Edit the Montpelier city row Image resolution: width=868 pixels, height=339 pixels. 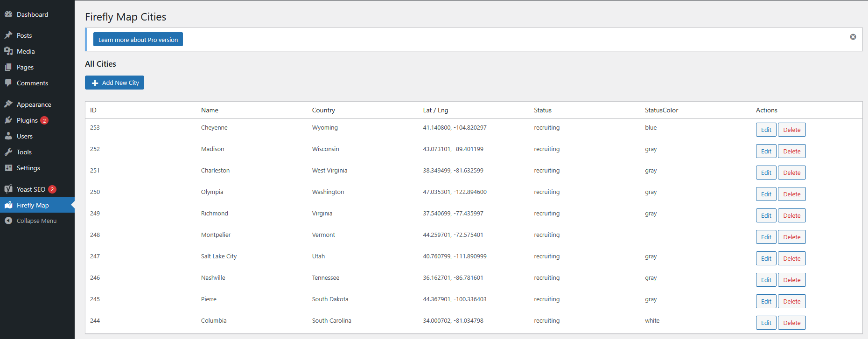point(766,237)
